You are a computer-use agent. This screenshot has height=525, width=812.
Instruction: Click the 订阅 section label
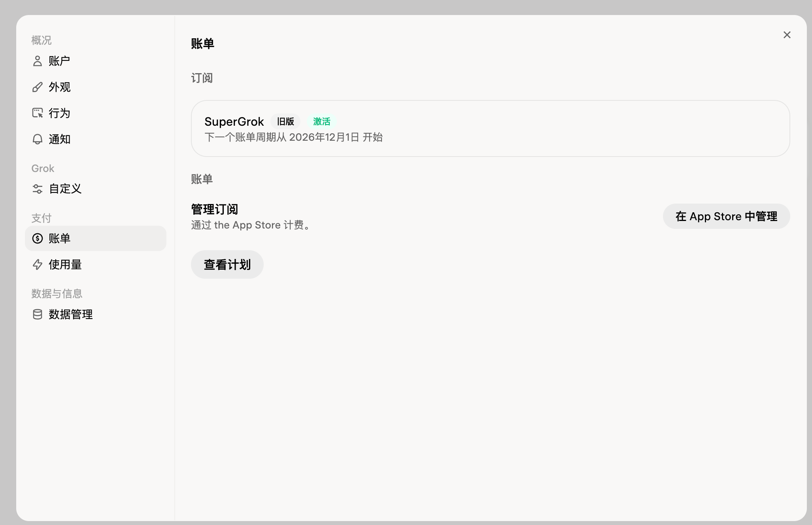pos(202,78)
